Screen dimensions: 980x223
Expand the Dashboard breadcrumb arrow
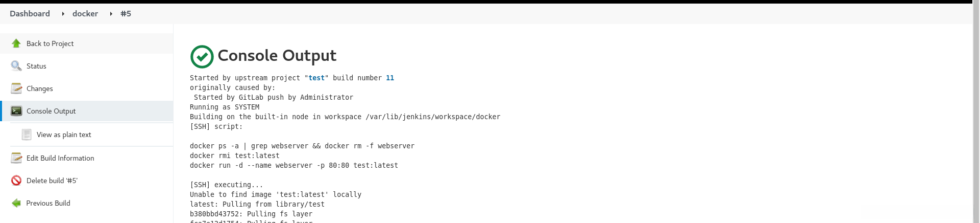coord(63,14)
